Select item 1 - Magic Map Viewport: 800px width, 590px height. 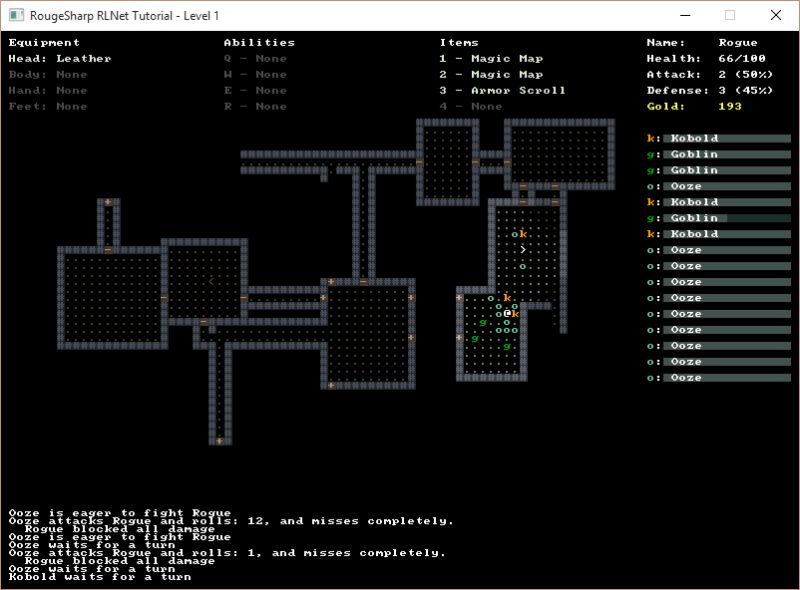tap(491, 59)
